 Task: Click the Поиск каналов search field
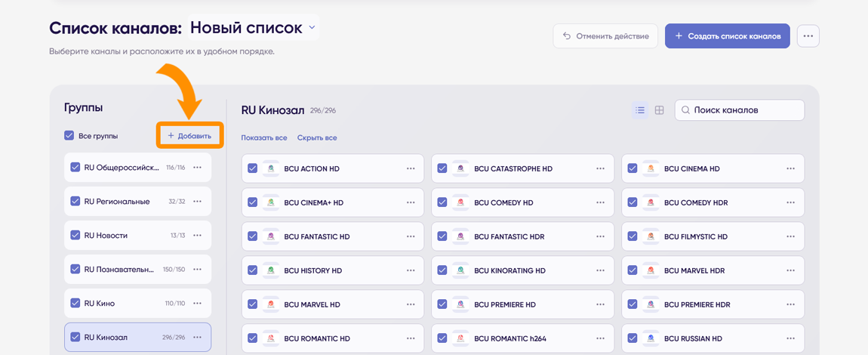[x=740, y=110]
